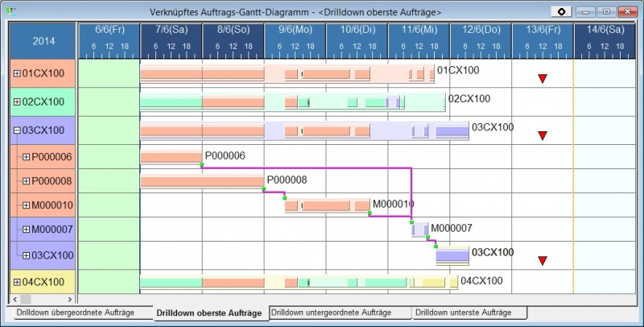The image size is (644, 327).
Task: Click the green connector point at the end of the P000006 bar
Action: tap(201, 165)
